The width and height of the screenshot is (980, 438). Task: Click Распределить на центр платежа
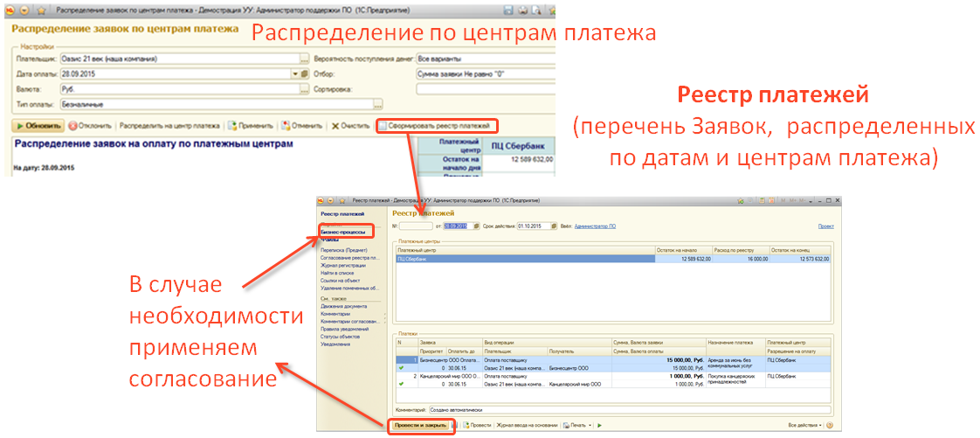[169, 126]
